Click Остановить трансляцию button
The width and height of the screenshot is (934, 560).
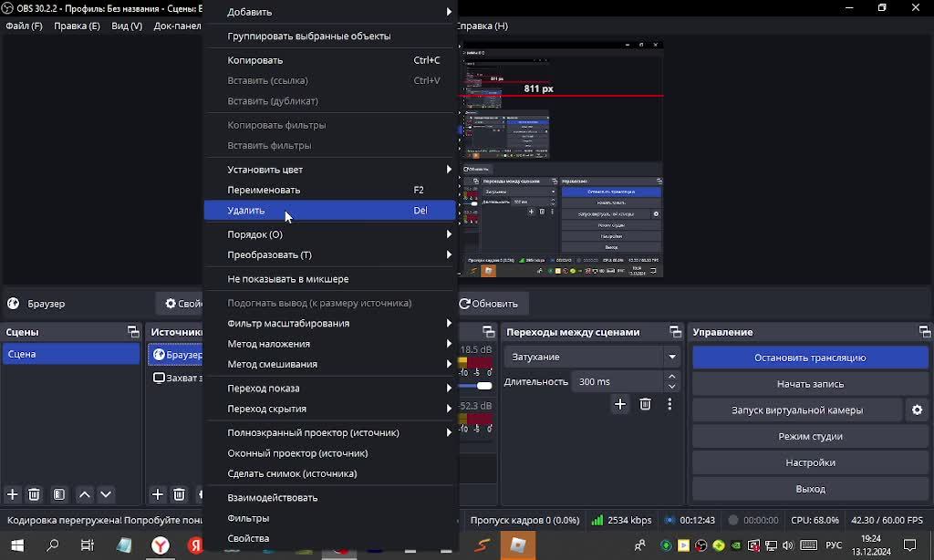tap(810, 358)
